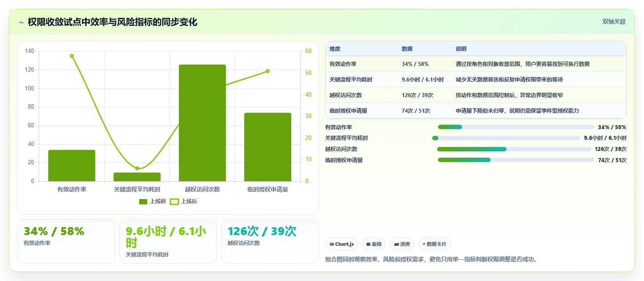Click the 越权访问次数 bar in the chart
This screenshot has width=644, height=281.
coord(202,123)
